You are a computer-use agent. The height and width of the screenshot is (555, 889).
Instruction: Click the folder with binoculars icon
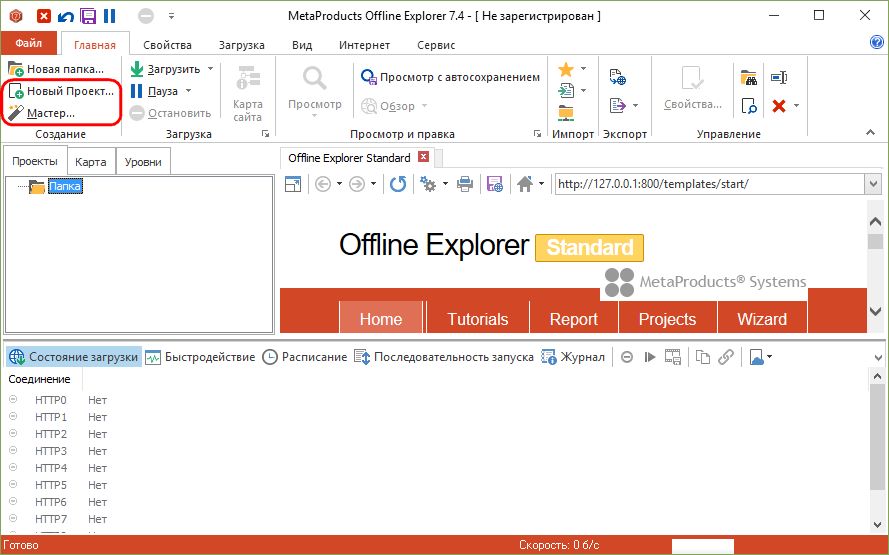(x=749, y=78)
